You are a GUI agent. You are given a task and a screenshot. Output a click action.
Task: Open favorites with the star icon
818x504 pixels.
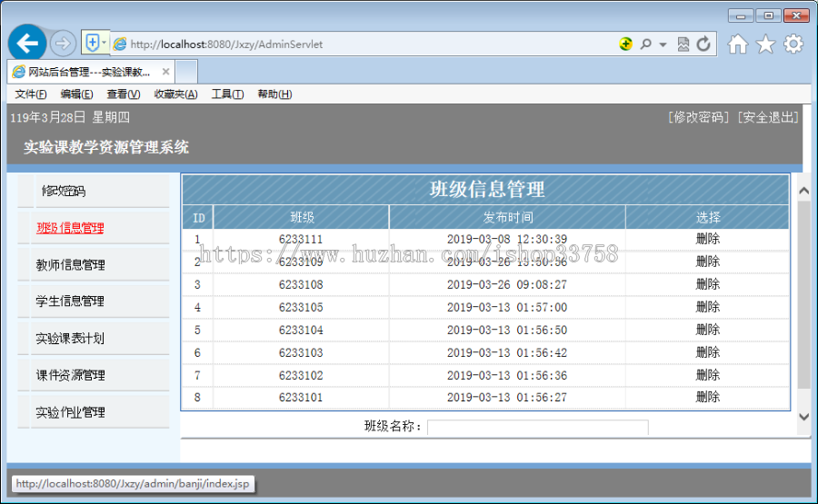765,44
